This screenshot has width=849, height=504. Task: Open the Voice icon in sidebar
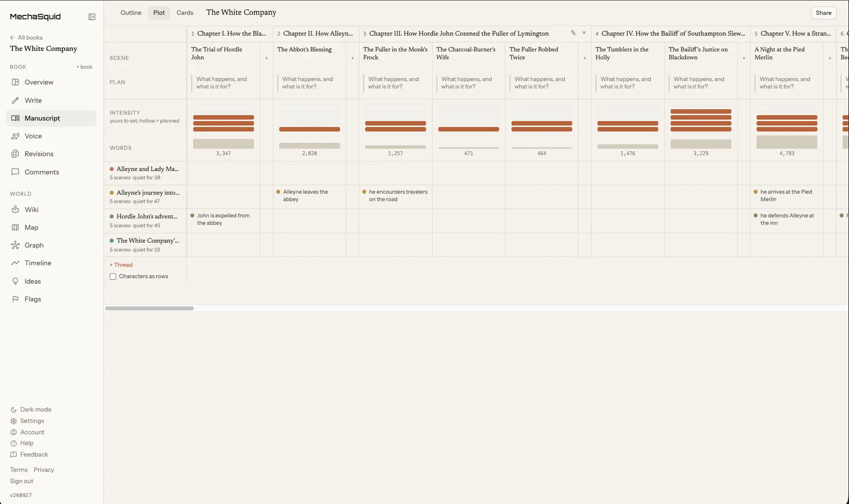coord(15,136)
